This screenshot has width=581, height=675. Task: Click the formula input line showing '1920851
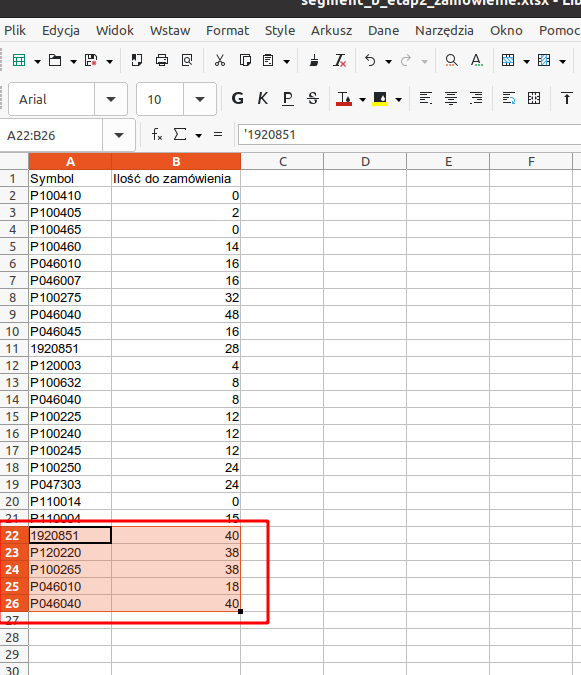coord(409,135)
